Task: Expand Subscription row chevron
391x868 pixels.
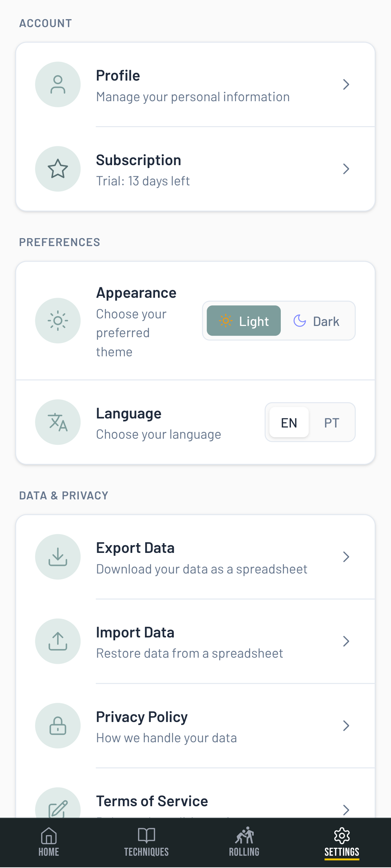Action: [346, 169]
